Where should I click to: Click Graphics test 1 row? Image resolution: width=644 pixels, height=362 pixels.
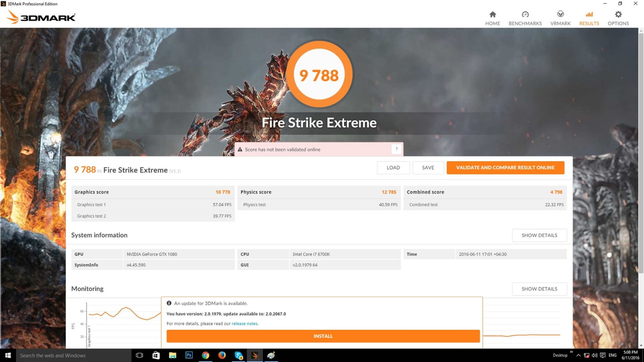[153, 204]
